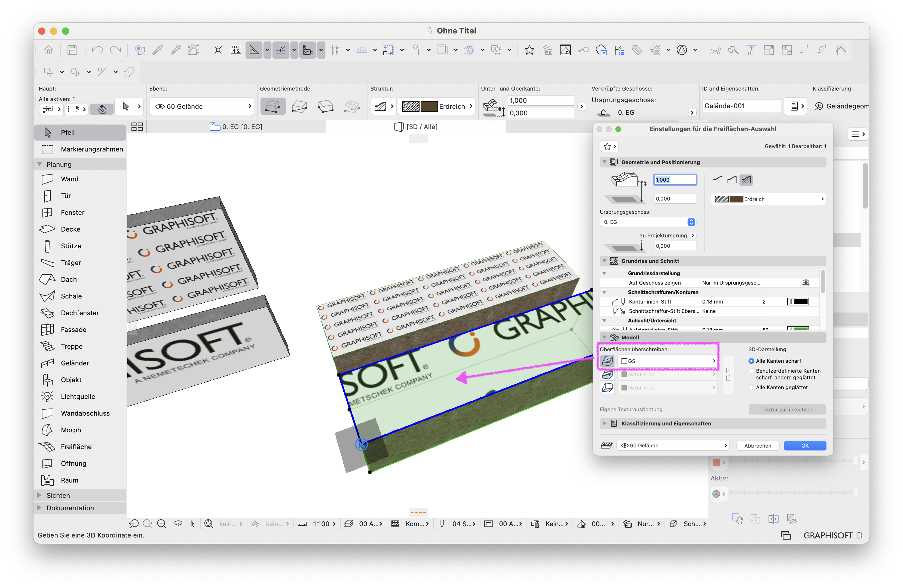This screenshot has width=903, height=588.
Task: Switch to the 0. EG floor plan tab
Action: pos(236,127)
